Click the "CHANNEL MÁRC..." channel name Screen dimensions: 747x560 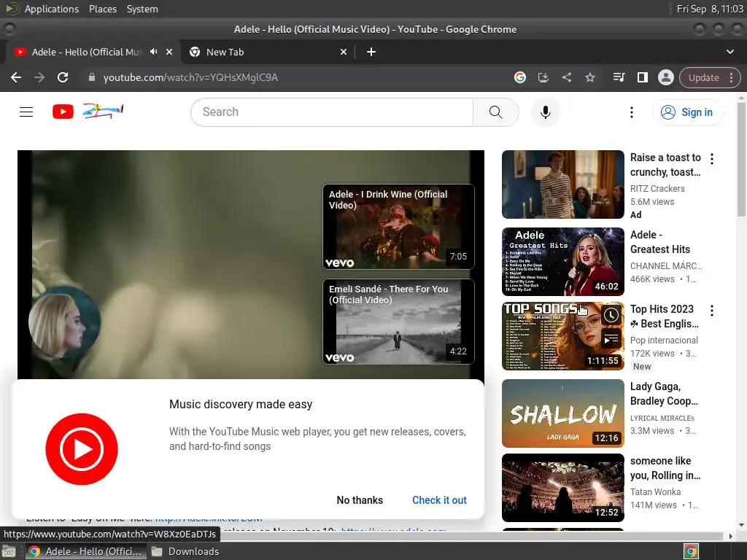tap(666, 265)
